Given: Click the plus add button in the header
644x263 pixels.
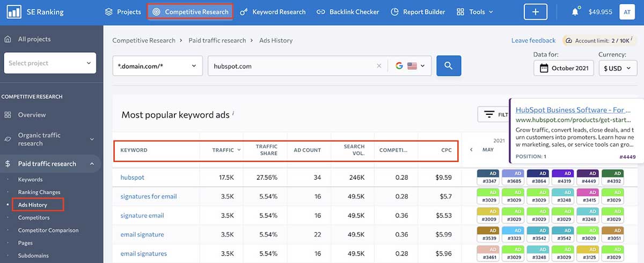Looking at the screenshot, I should coord(535,11).
